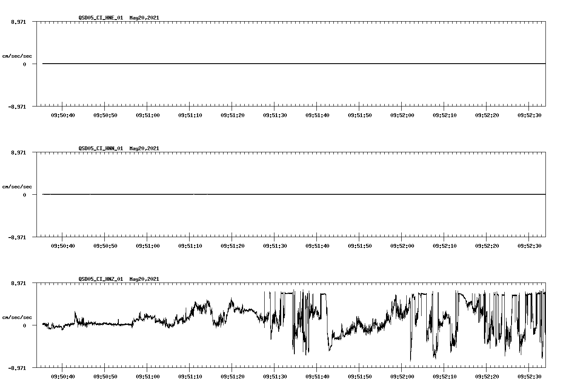
Task: Click the 09:50:40 time tick under top plot
Action: [63, 115]
